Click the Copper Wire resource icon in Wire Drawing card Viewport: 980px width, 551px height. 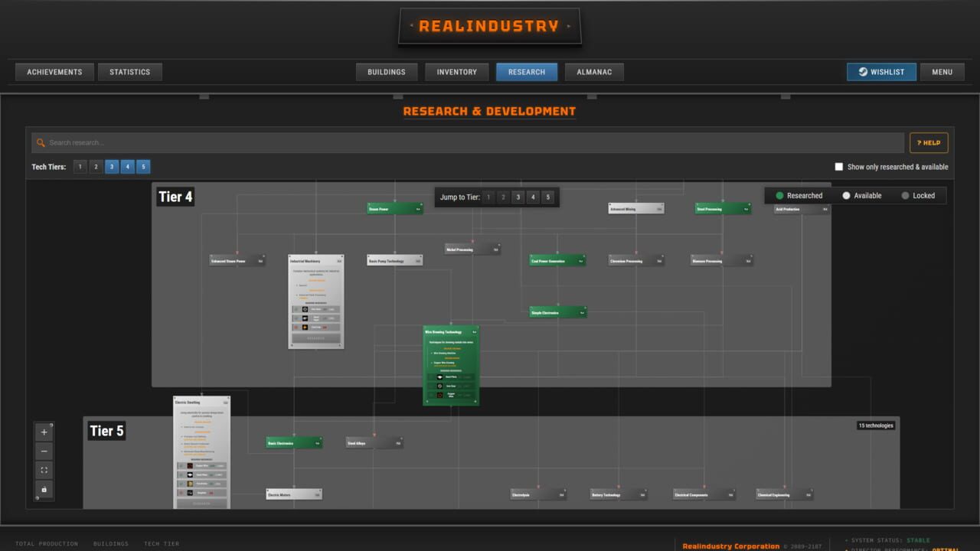[x=439, y=395]
